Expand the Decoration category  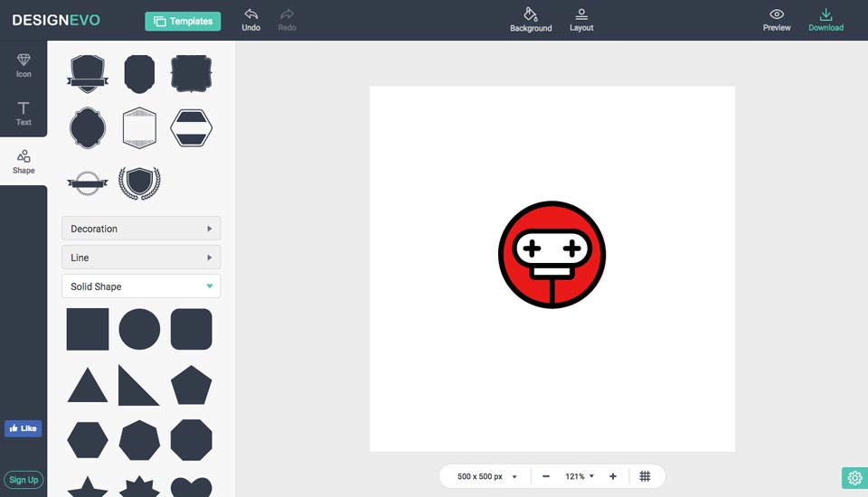tap(141, 228)
